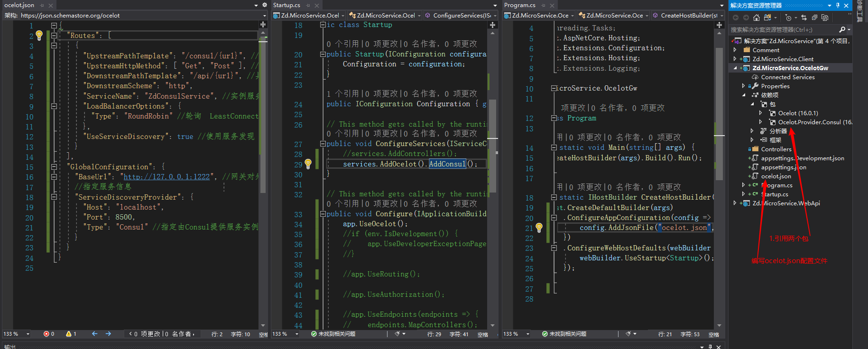
Task: Click the pending changes filter clock icon
Action: (x=788, y=18)
